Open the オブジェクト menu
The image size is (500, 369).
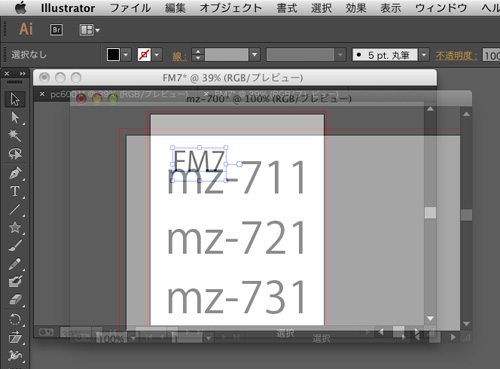pyautogui.click(x=231, y=8)
